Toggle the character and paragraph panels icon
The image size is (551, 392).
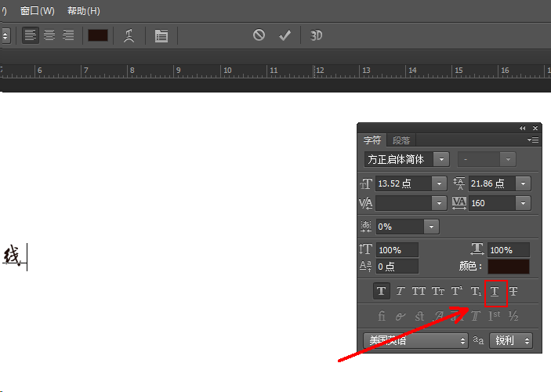point(161,35)
